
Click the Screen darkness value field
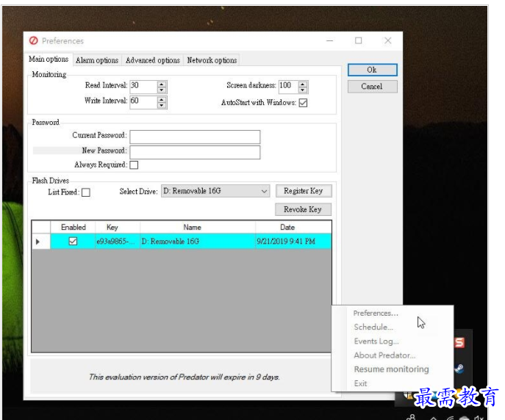click(288, 87)
